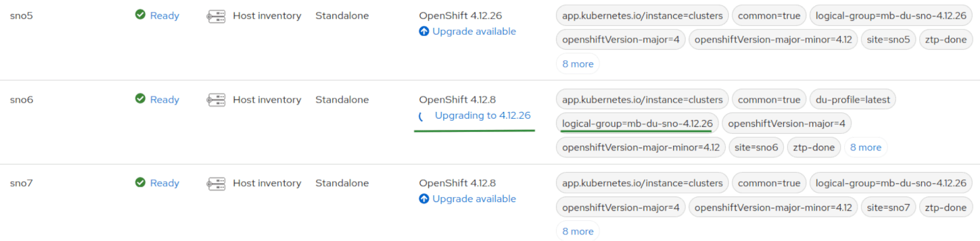This screenshot has height=241, width=980.
Task: Click the green Ready checkmark icon for sno7
Action: (x=140, y=183)
